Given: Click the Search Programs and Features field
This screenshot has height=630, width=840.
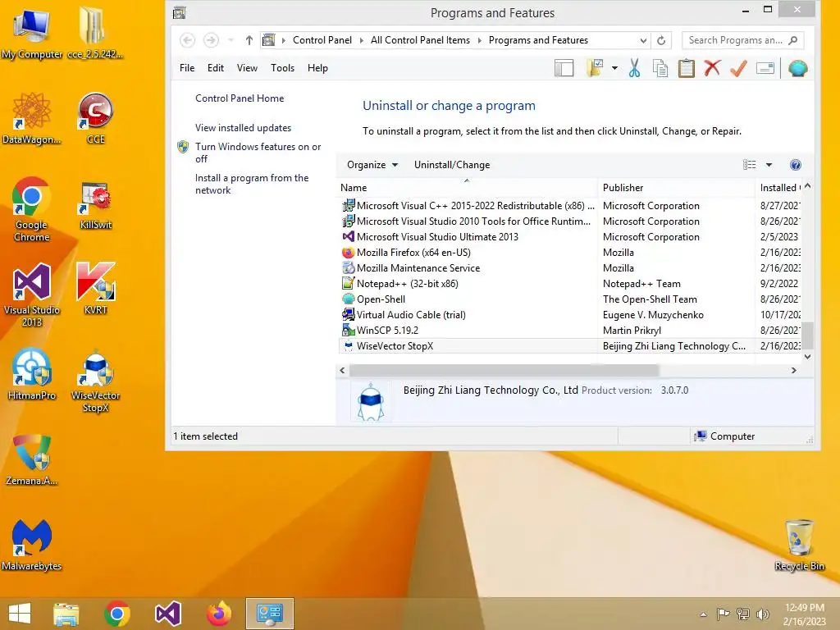Looking at the screenshot, I should tap(742, 40).
